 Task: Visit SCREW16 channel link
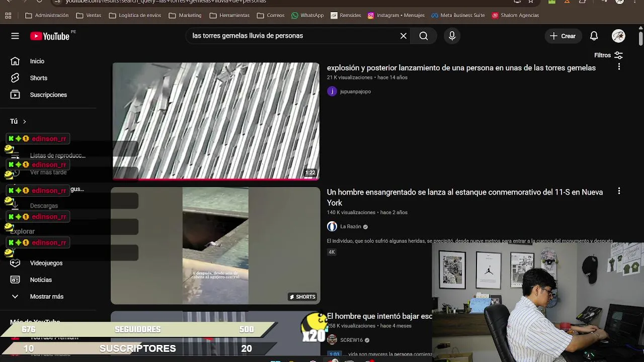tap(351, 340)
